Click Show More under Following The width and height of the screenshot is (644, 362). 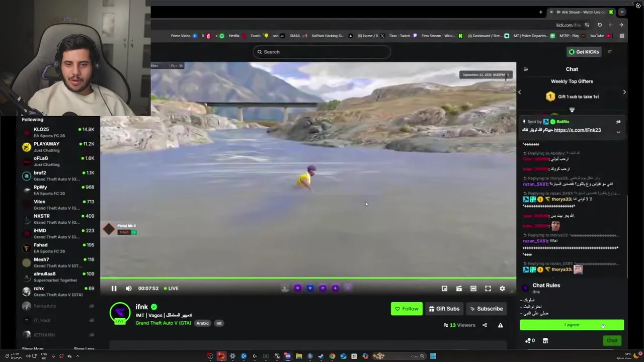[32, 348]
